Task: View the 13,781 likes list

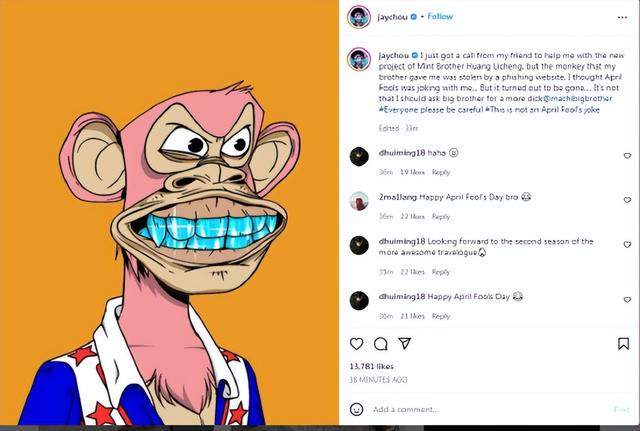Action: [x=370, y=368]
